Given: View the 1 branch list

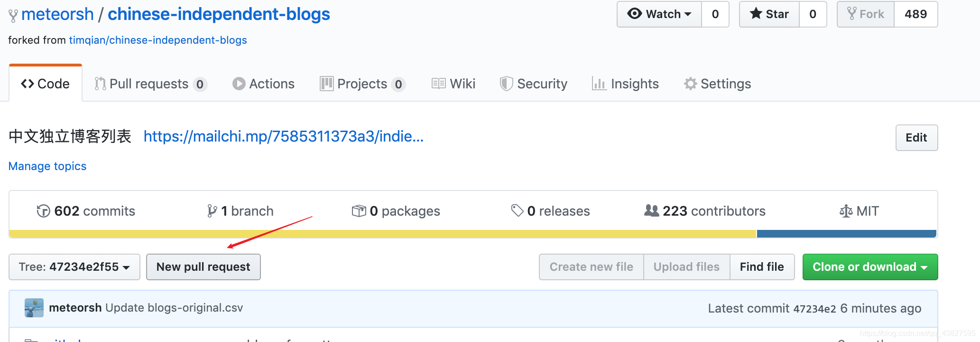Looking at the screenshot, I should pos(240,211).
